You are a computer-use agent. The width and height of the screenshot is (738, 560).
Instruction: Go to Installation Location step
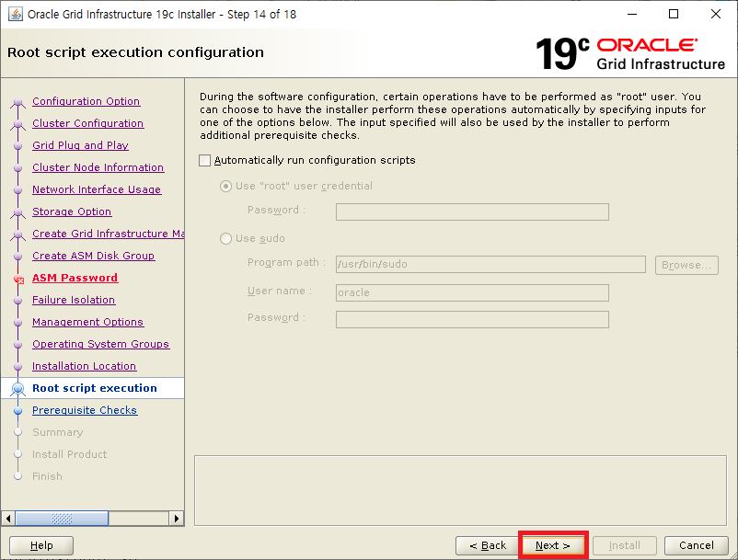(x=85, y=366)
